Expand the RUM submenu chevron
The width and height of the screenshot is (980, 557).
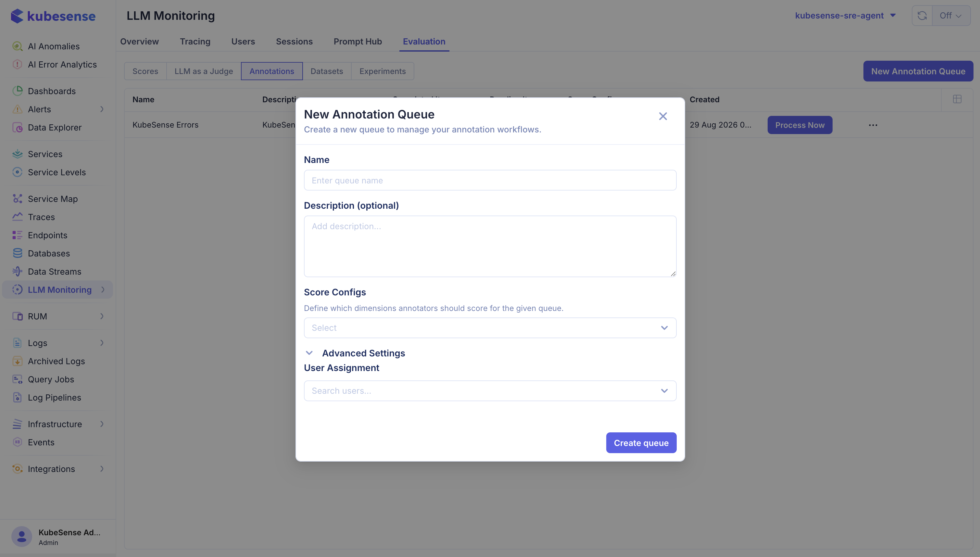pos(102,316)
